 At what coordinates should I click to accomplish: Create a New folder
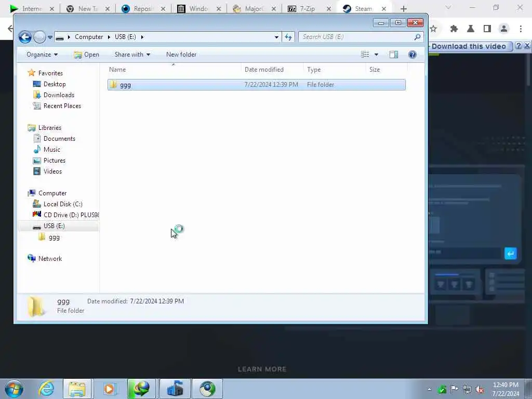coord(181,54)
